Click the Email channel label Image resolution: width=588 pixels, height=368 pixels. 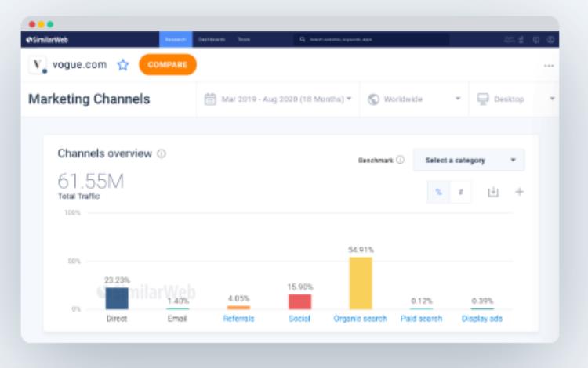pos(177,319)
